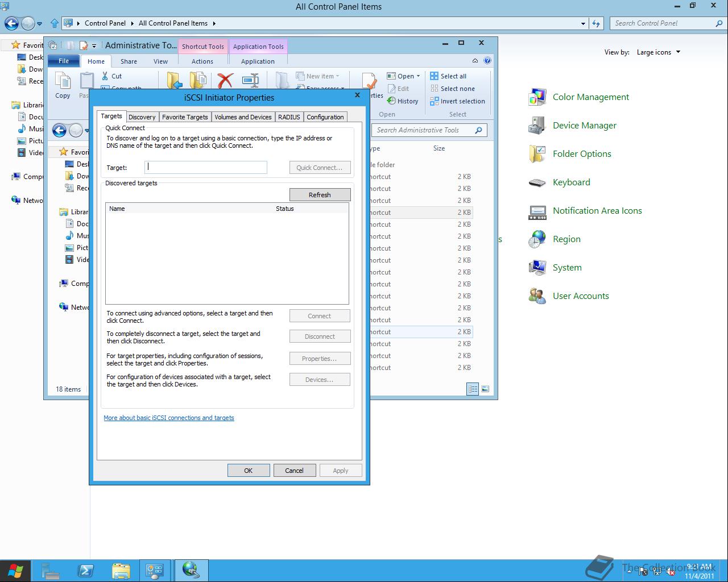This screenshot has width=728, height=582.
Task: Open the Start button on the taskbar
Action: pos(15,571)
